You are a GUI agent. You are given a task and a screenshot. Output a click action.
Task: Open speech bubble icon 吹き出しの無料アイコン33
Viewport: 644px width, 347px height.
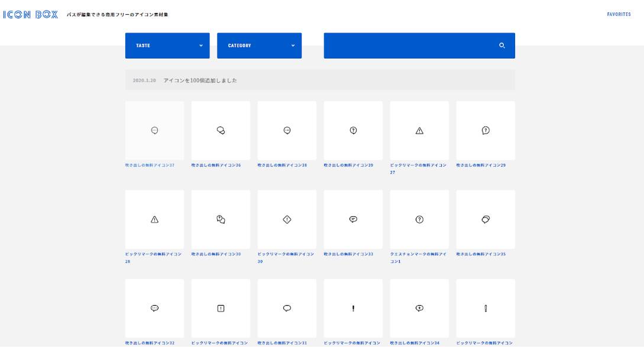(353, 219)
